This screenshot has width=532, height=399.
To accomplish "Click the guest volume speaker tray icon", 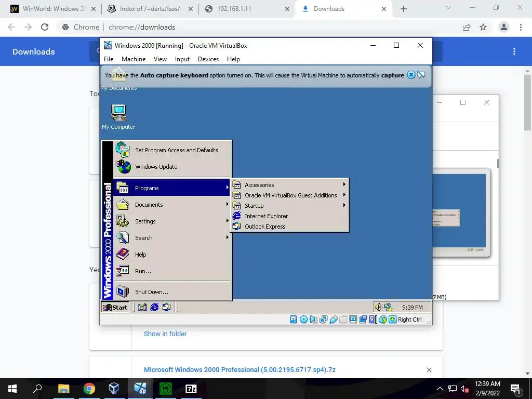I will coord(378,308).
